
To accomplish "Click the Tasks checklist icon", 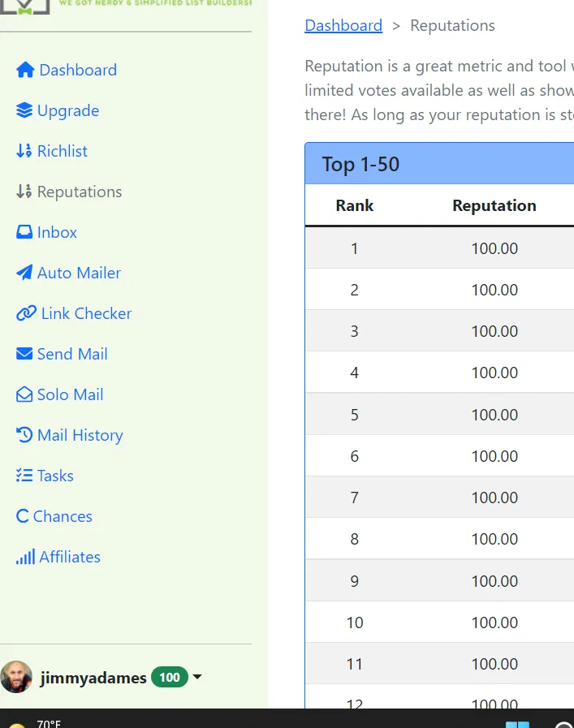I will (x=24, y=476).
